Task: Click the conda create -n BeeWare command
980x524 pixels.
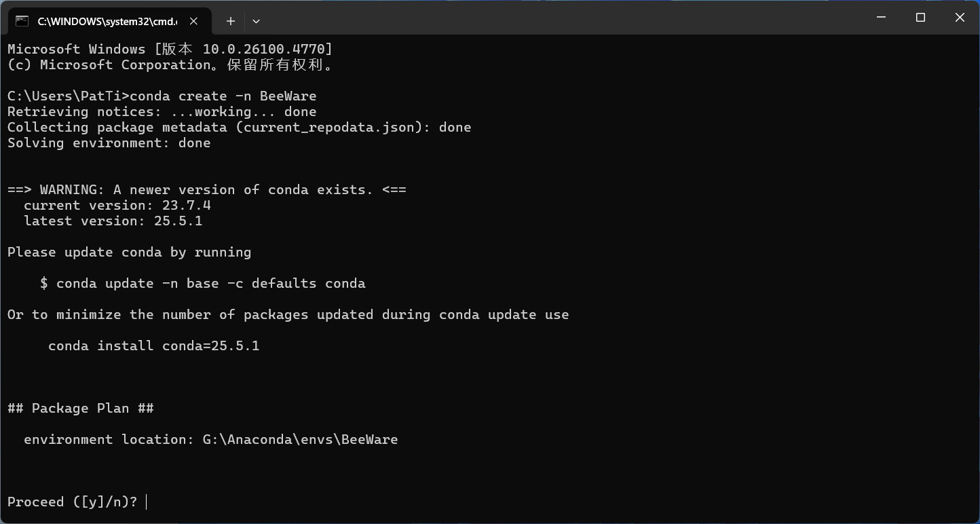Action: (x=223, y=96)
